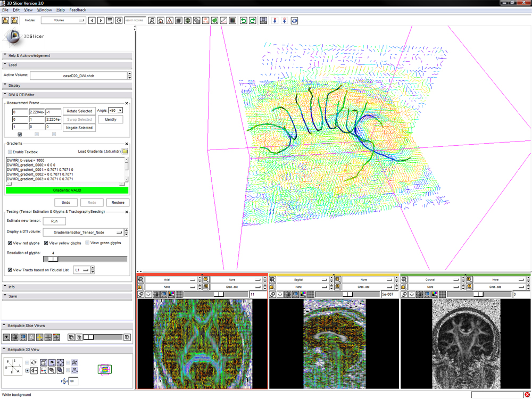The image size is (532, 399).
Task: Open the Load Gradients folder icon
Action: pos(125,152)
